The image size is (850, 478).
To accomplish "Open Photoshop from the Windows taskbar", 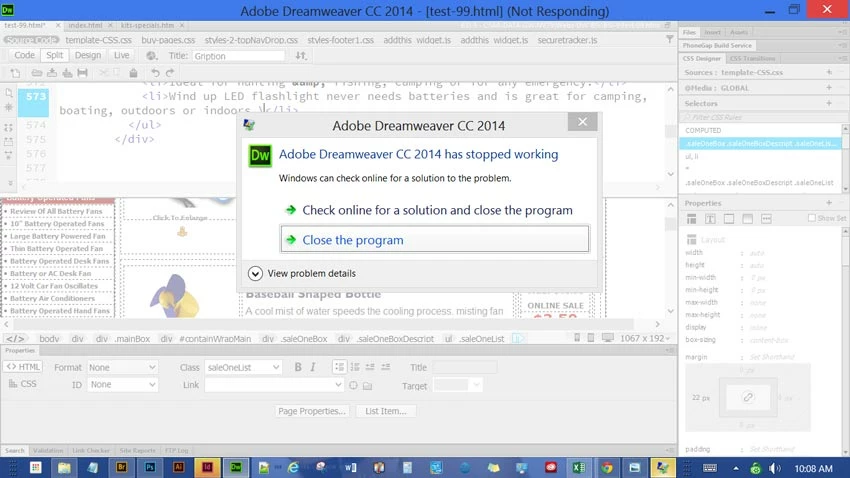I will (150, 467).
